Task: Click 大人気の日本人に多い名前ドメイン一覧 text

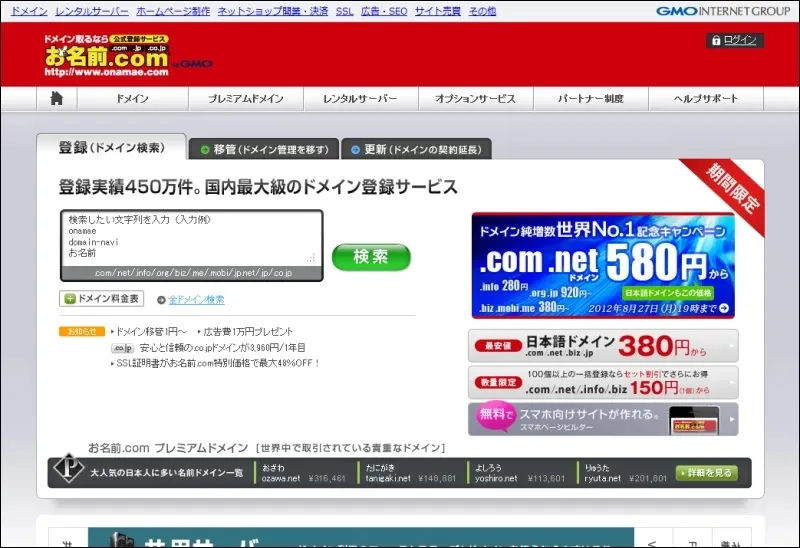Action: [166, 473]
